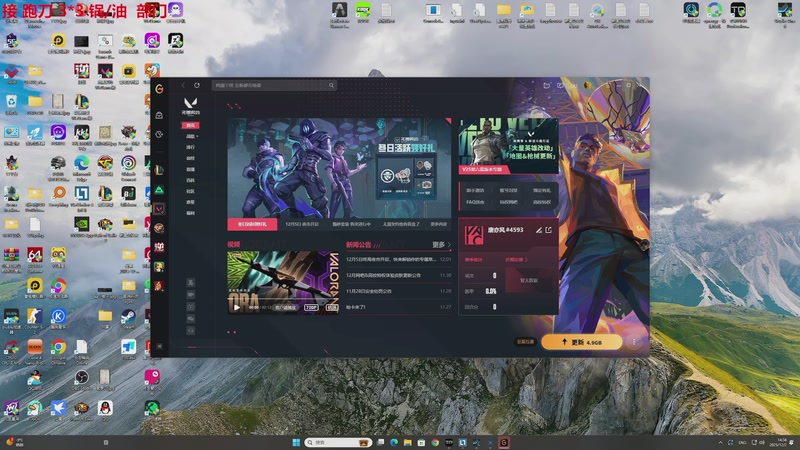800x450 pixels.
Task: Open File Explorer from the taskbar
Action: click(408, 442)
